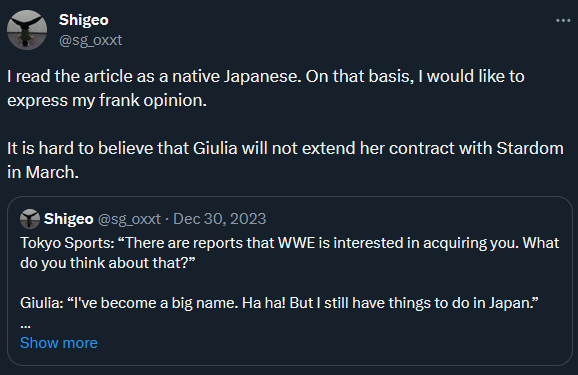Click the sentence about Giulia's Stardom contract

point(285,160)
